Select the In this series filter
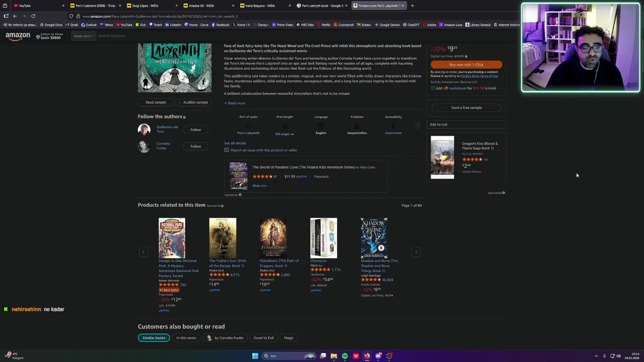The width and height of the screenshot is (644, 362). (186, 338)
